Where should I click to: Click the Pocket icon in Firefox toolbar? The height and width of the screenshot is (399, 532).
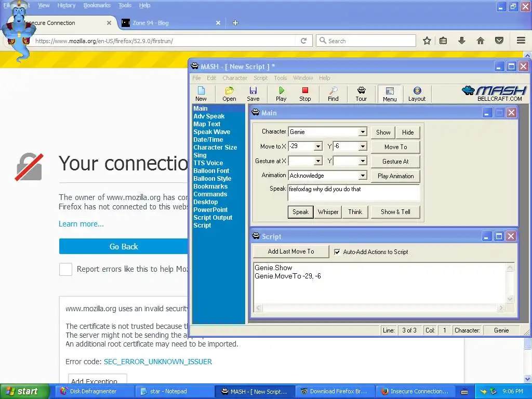pos(499,41)
